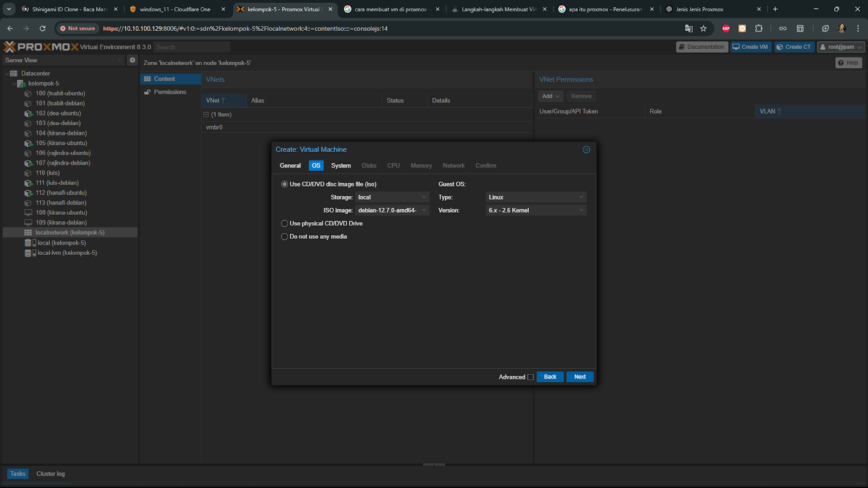868x488 pixels.
Task: Go back to previous browser page
Action: tap(10, 28)
